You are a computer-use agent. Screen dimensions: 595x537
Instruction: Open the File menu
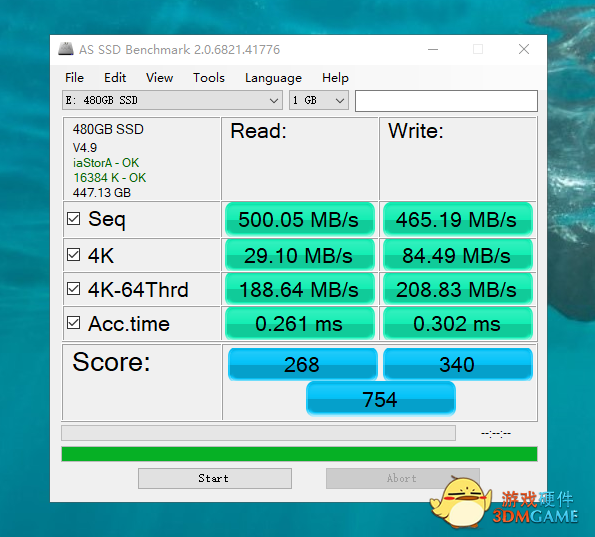pos(74,77)
